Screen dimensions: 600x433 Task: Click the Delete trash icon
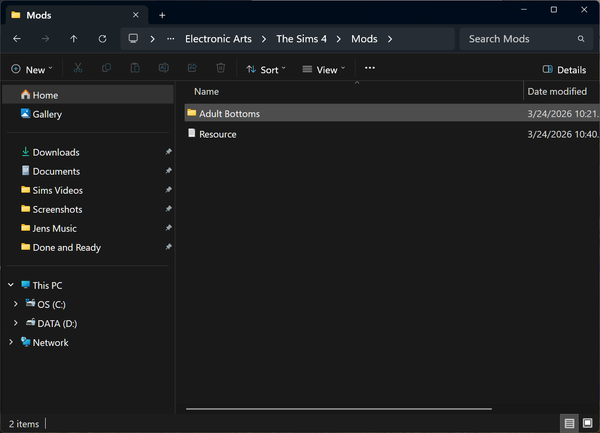pos(220,69)
